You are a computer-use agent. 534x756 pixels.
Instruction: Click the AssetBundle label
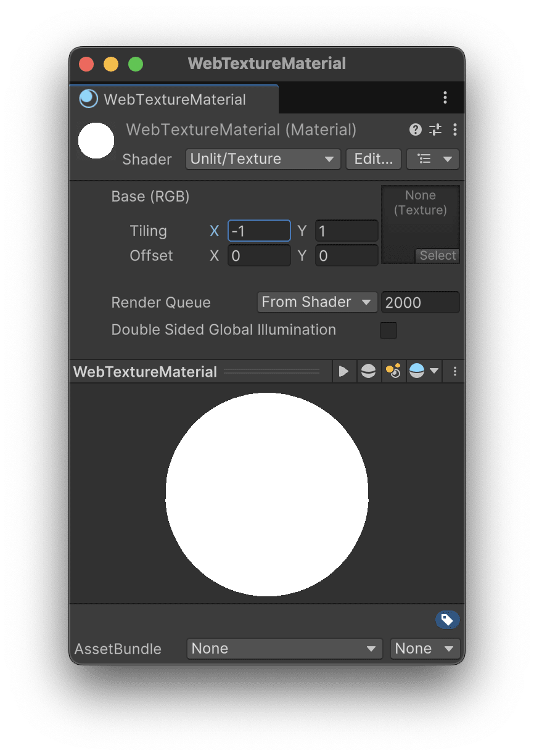(x=118, y=649)
